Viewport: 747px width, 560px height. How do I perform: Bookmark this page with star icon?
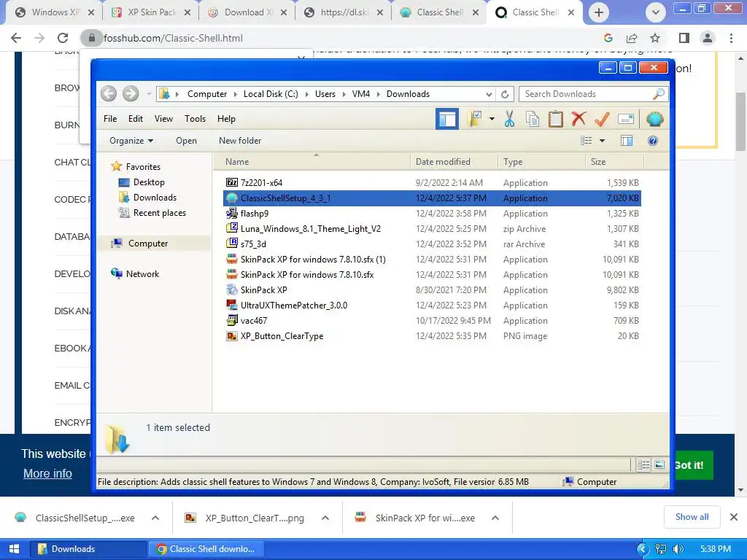[x=655, y=38]
